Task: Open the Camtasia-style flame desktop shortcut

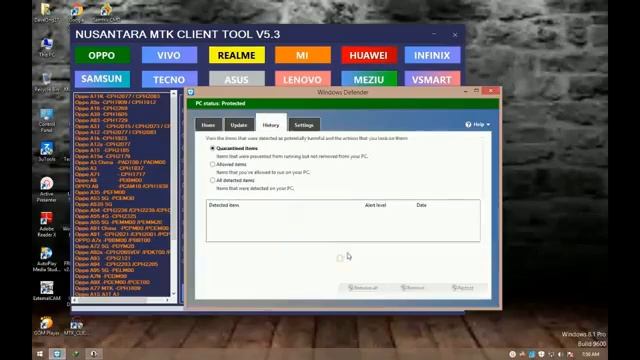Action: (106, 12)
